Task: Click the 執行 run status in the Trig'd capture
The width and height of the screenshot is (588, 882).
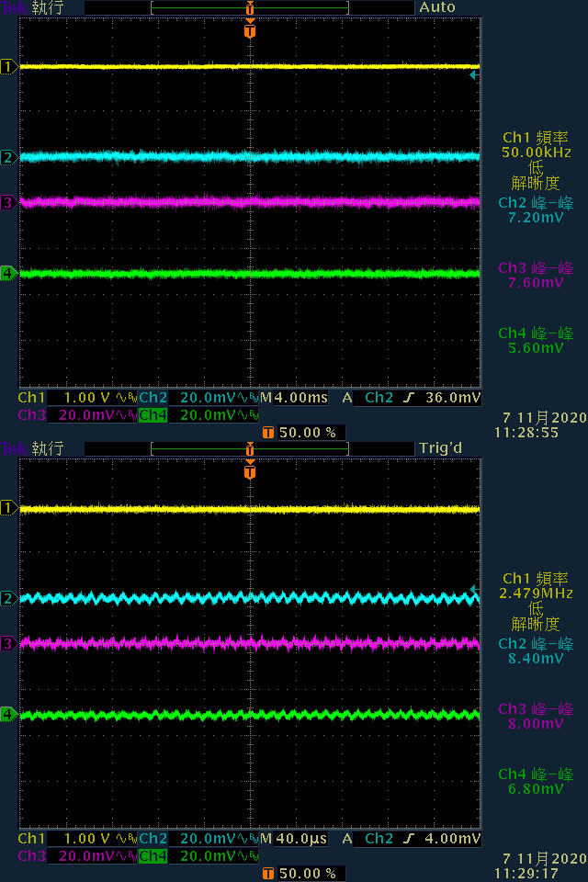Action: click(x=48, y=448)
